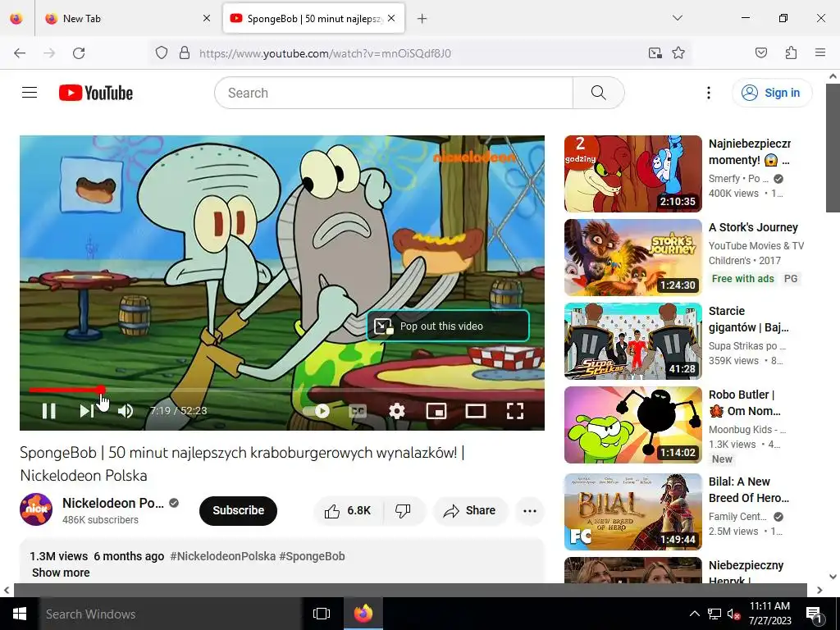Click the search magnifier button
The height and width of the screenshot is (630, 840).
pos(598,93)
